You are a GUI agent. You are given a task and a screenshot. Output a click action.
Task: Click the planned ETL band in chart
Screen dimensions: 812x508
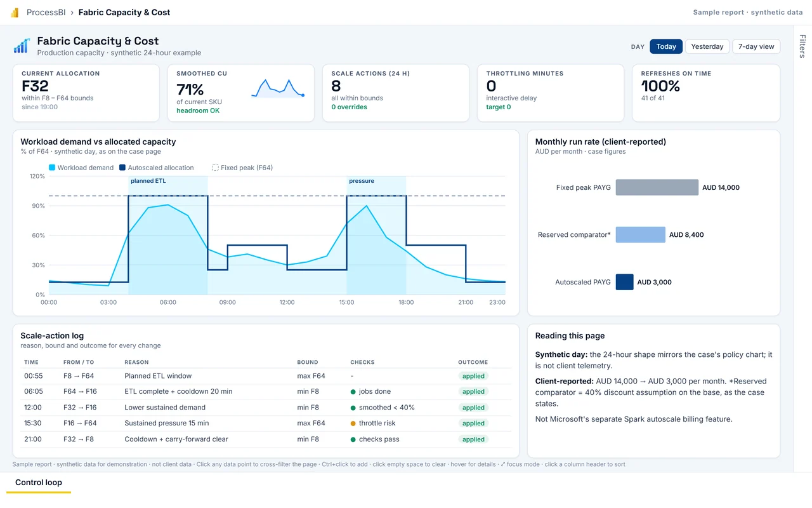(x=168, y=236)
